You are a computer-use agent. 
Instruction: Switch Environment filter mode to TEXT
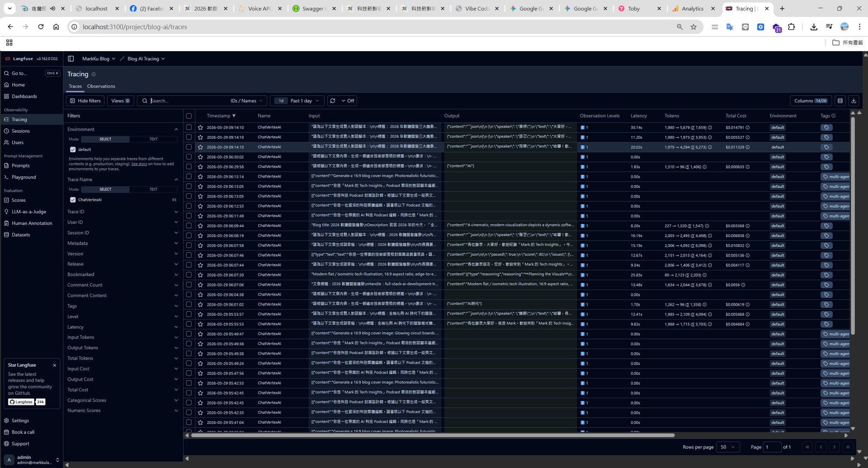(153, 139)
